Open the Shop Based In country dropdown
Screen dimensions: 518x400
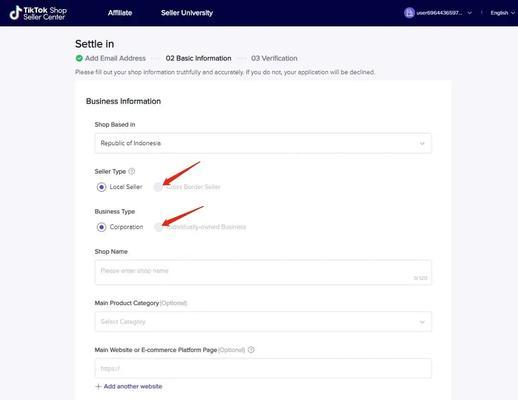pyautogui.click(x=263, y=143)
